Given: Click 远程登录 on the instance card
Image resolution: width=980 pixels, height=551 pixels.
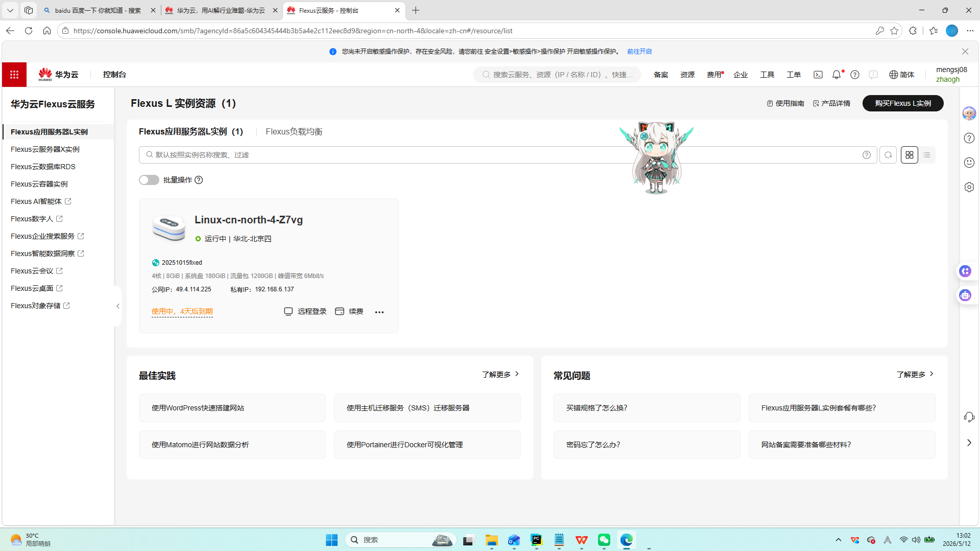Looking at the screenshot, I should pos(305,312).
